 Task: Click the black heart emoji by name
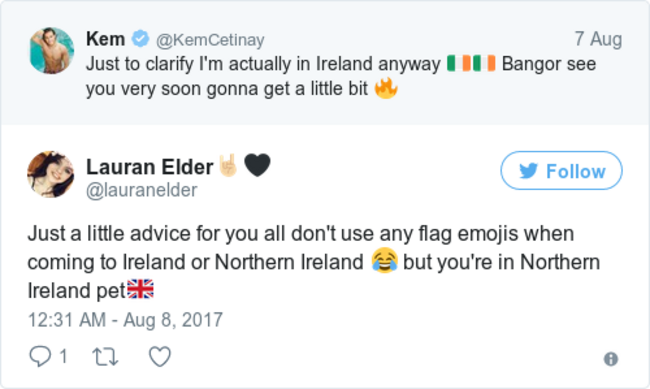[x=257, y=165]
